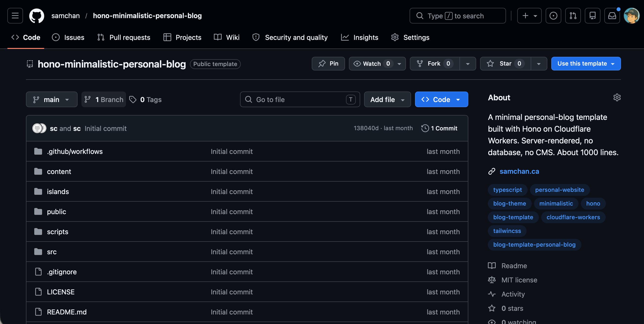View the 1 Commit history link

click(x=439, y=128)
